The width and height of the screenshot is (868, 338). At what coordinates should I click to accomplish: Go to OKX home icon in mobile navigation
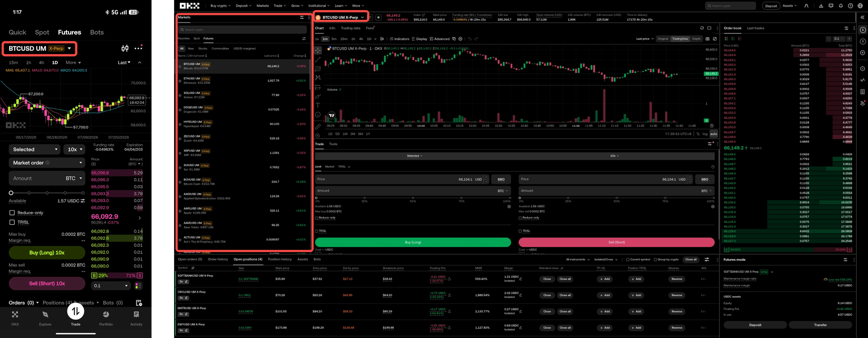[x=15, y=314]
